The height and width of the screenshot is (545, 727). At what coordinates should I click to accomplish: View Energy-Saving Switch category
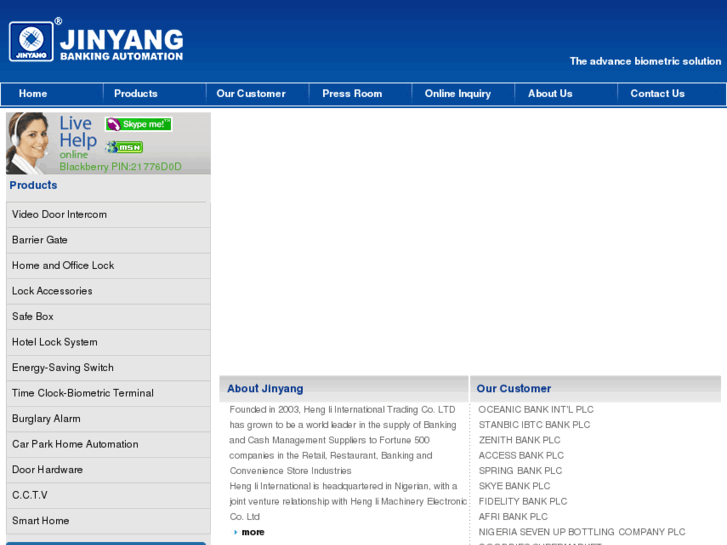[x=108, y=368]
